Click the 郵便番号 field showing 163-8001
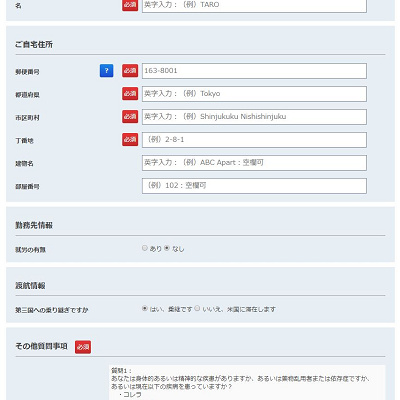Viewport: 400px width, 400px height. click(254, 71)
